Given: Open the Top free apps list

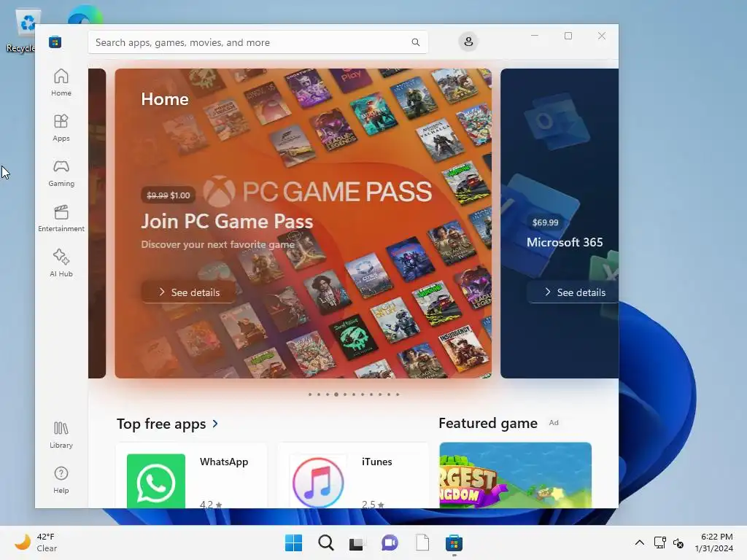Looking at the screenshot, I should [x=161, y=424].
